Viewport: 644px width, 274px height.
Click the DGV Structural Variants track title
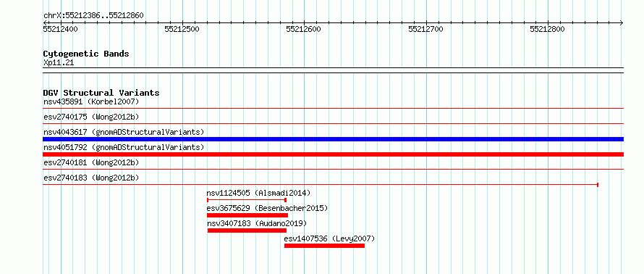click(x=101, y=93)
